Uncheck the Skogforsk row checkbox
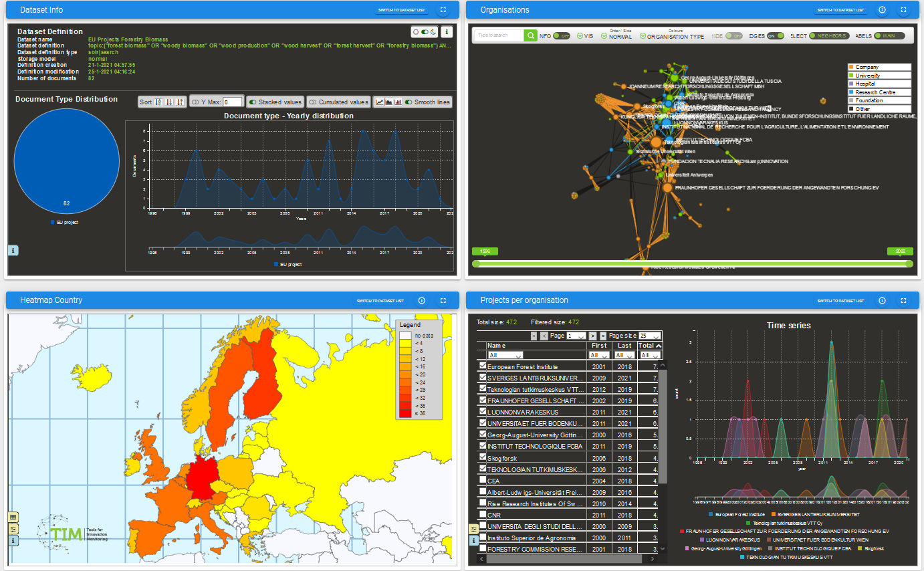This screenshot has width=924, height=571. pyautogui.click(x=483, y=457)
